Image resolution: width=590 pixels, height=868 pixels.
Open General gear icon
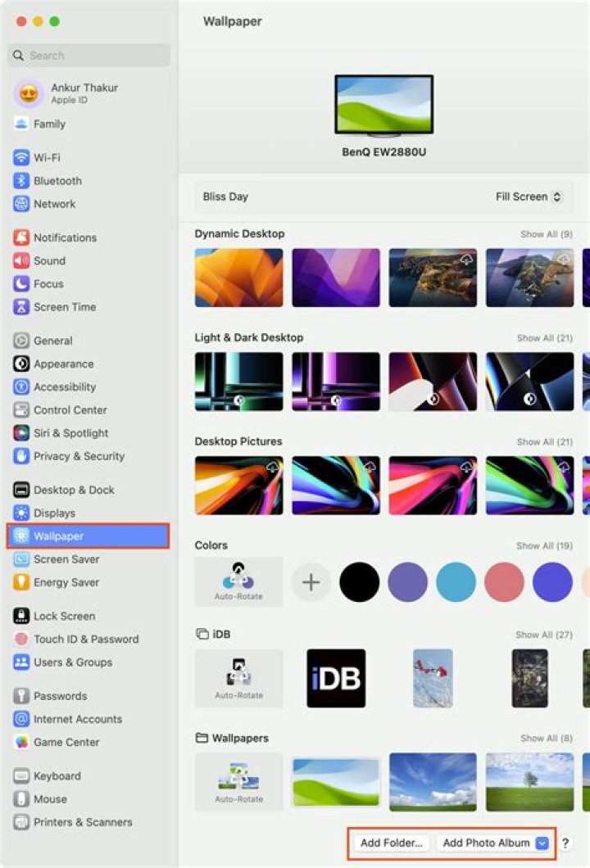click(21, 341)
